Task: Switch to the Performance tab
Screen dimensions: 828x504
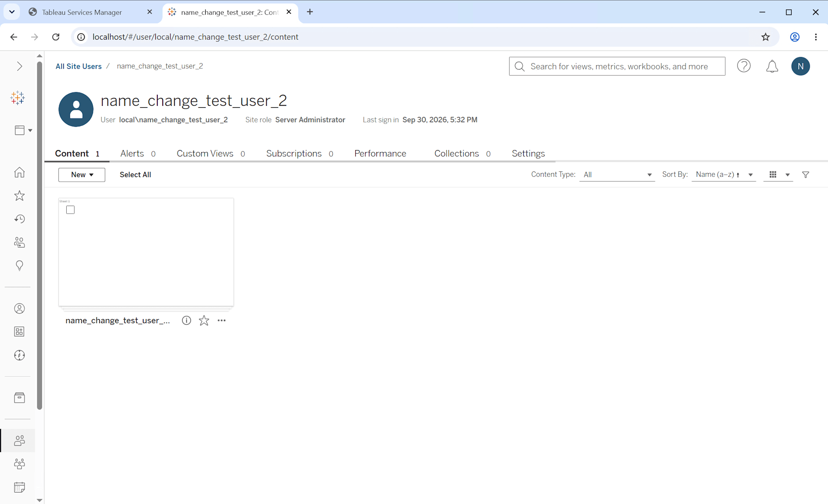Action: (380, 154)
